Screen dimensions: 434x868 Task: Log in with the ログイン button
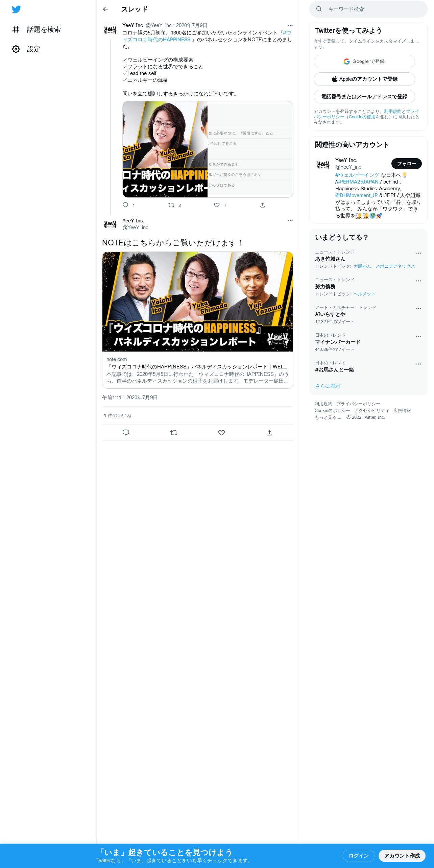point(358,856)
